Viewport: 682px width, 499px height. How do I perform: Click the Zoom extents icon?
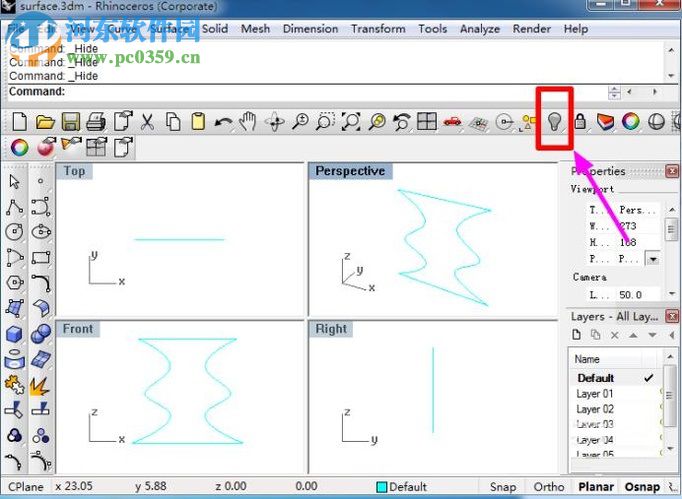(x=351, y=122)
